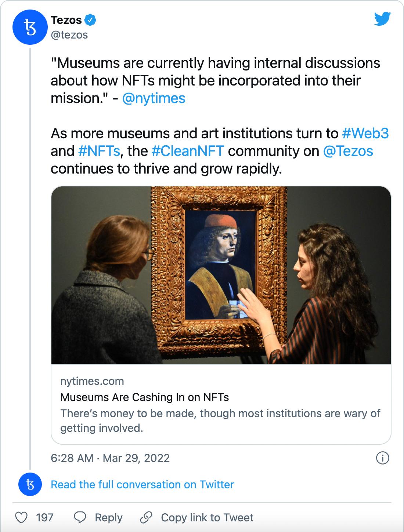The height and width of the screenshot is (532, 404).
Task: Click the tweet timestamp Mar 29, 2022
Action: coord(110,458)
